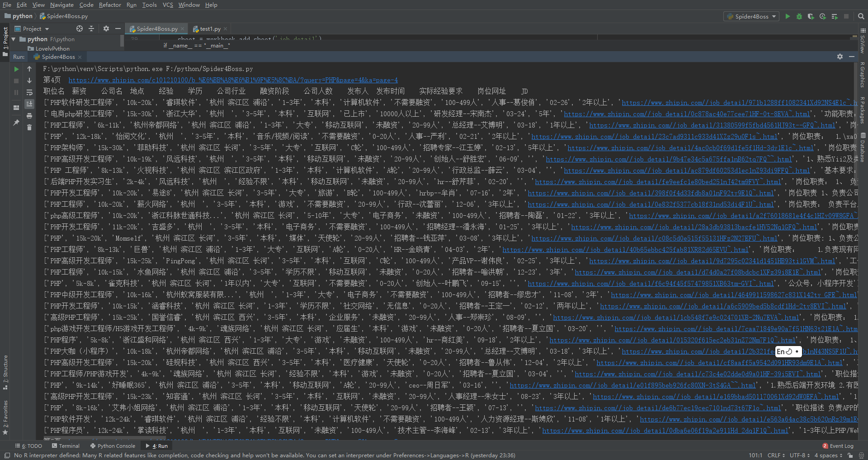This screenshot has width=868, height=460.
Task: Open the SciView side panel
Action: click(863, 42)
